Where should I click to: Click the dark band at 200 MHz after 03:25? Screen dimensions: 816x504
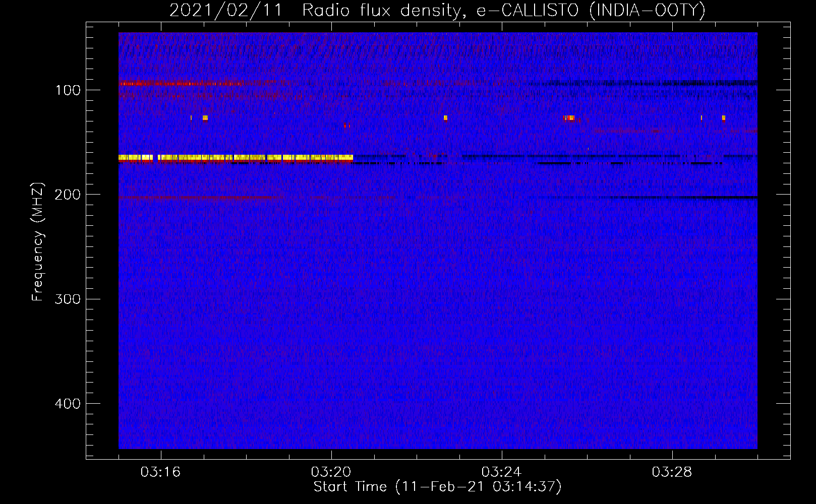coord(647,198)
